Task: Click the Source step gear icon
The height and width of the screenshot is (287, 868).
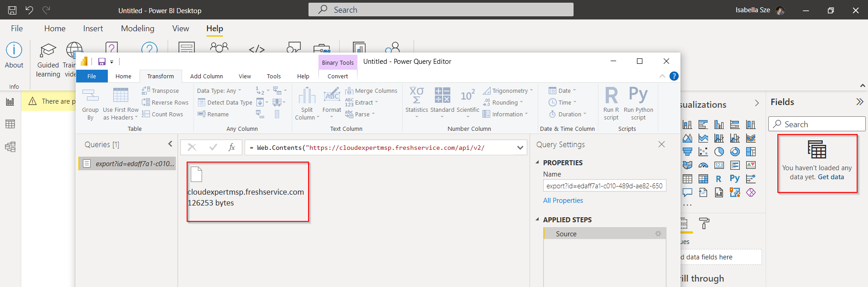Action: 658,234
